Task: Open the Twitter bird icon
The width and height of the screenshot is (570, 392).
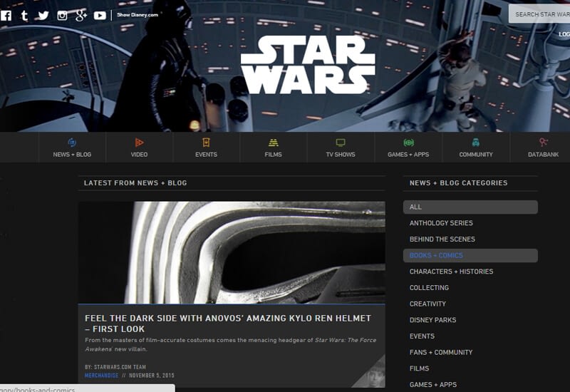Action: [43, 15]
